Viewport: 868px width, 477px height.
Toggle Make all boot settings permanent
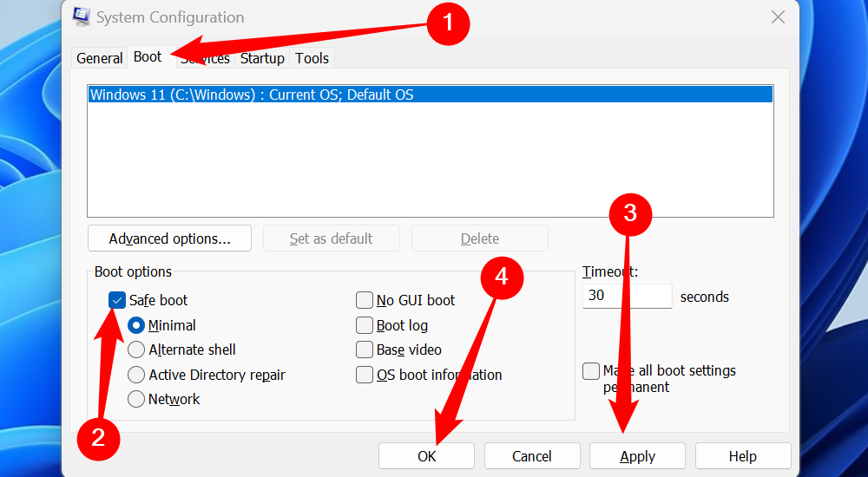[591, 370]
